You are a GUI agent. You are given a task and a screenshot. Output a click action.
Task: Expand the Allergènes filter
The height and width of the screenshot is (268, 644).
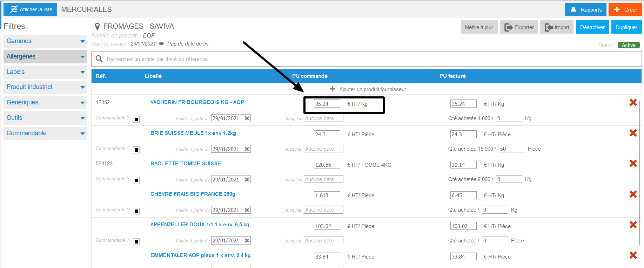click(x=45, y=56)
